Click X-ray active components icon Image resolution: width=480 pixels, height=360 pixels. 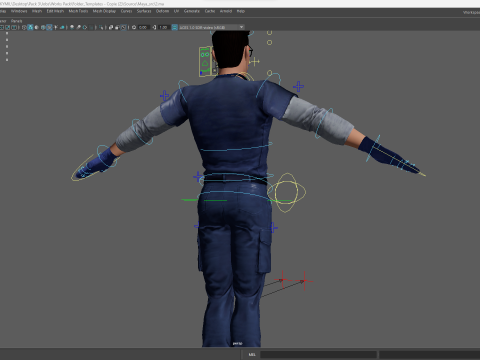coord(117,27)
